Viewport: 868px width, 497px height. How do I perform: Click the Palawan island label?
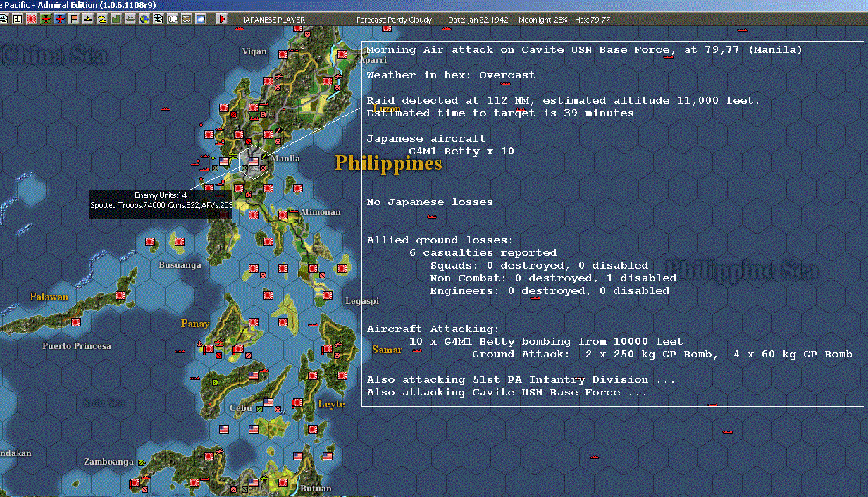click(x=49, y=297)
